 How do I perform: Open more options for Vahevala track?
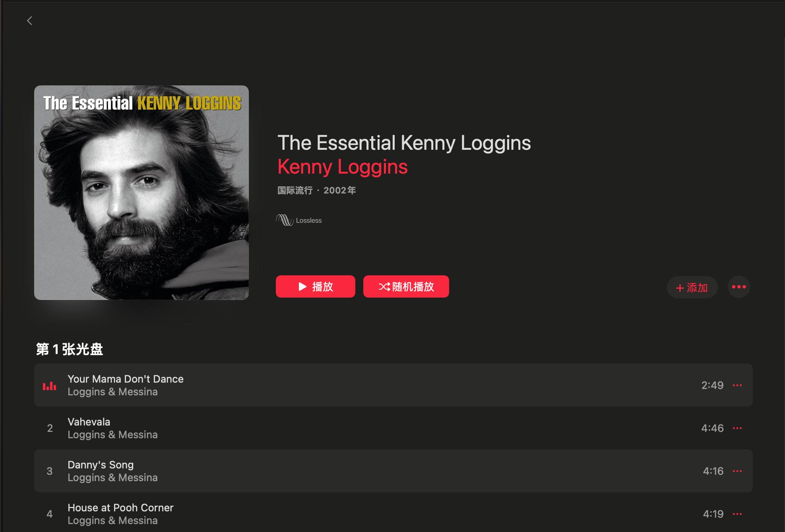coord(737,428)
